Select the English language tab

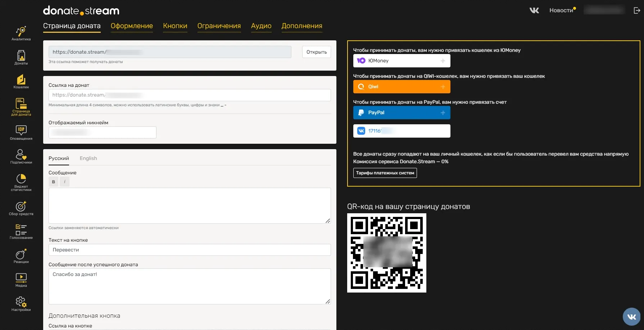tap(88, 158)
